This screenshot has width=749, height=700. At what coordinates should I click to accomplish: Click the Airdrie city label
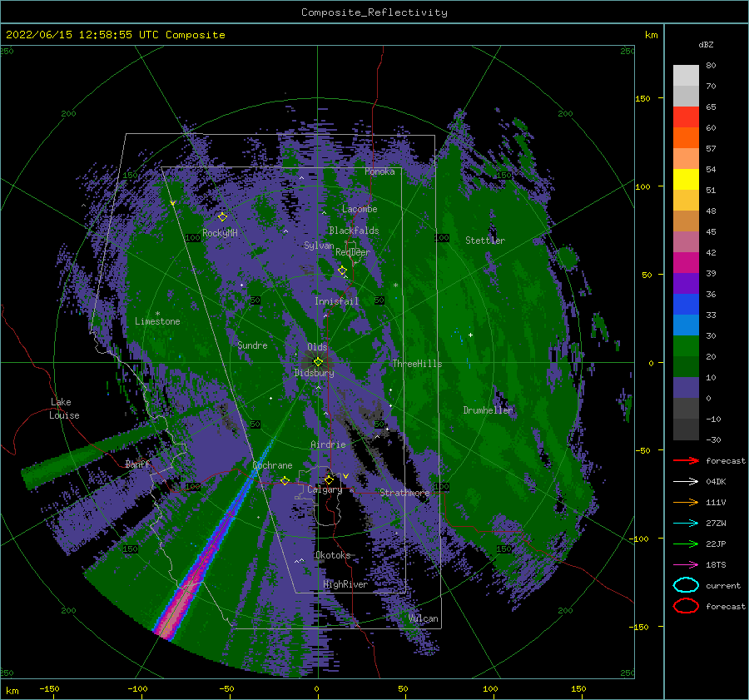click(x=328, y=444)
